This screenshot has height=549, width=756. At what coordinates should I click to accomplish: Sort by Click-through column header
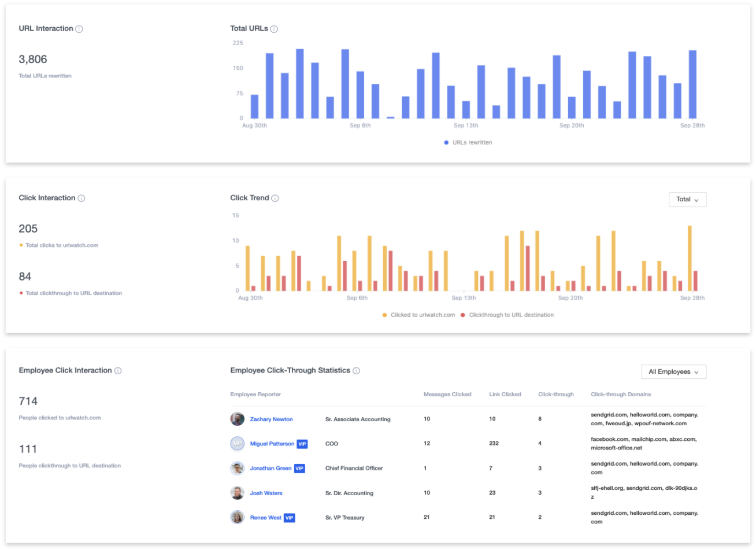556,395
